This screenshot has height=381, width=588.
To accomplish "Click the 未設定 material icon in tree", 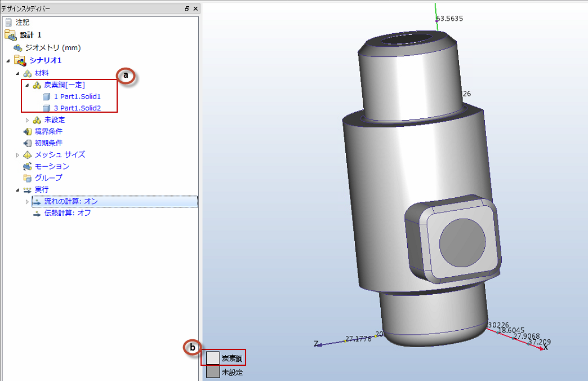I will (x=37, y=120).
